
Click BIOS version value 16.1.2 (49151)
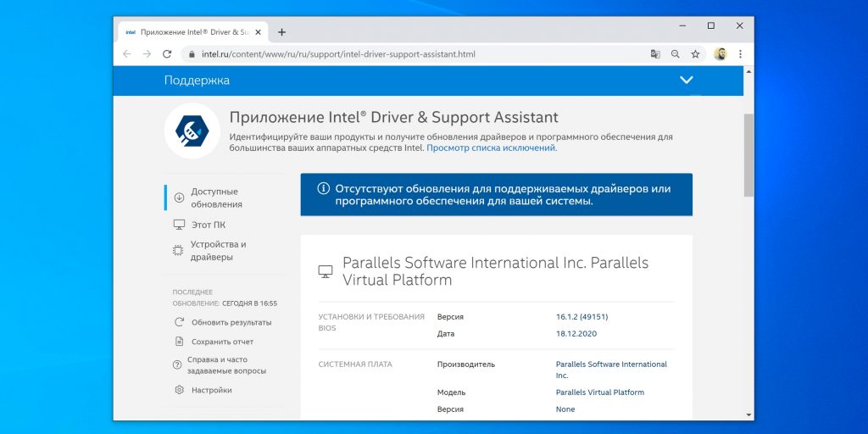pos(581,317)
